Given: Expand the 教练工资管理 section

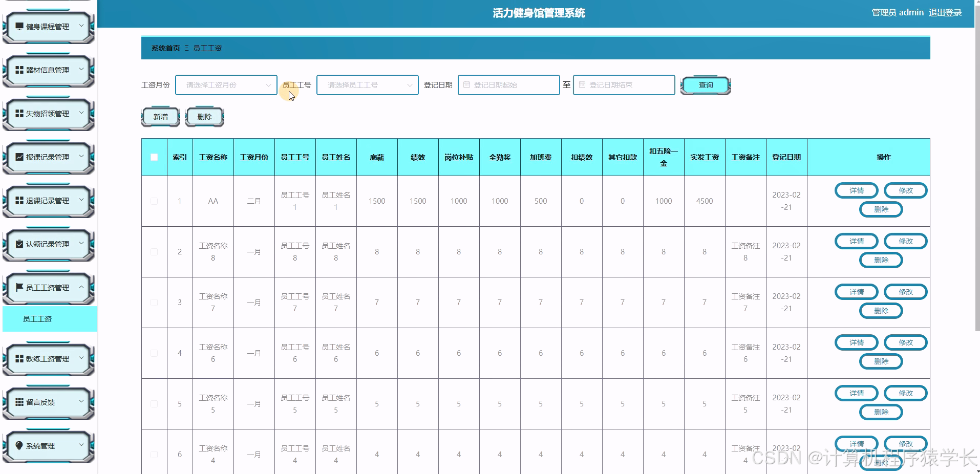Looking at the screenshot, I should (49, 358).
